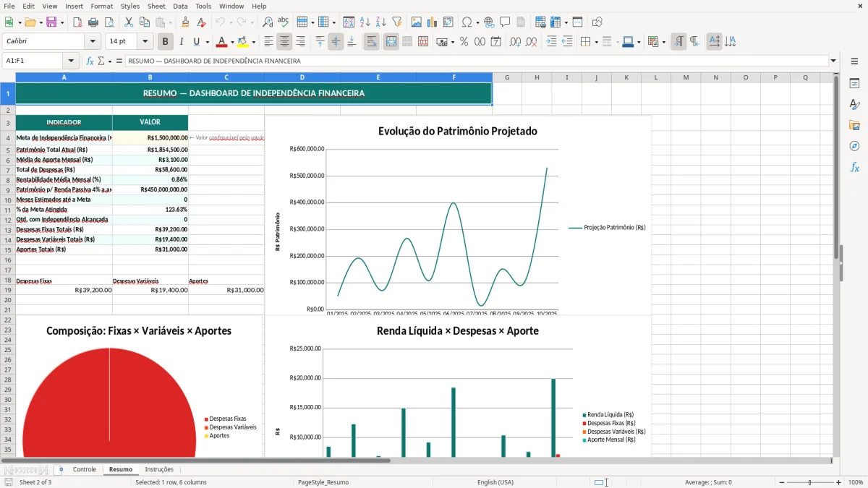Click the Print icon
Screen dimensions: 868x488
point(94,22)
